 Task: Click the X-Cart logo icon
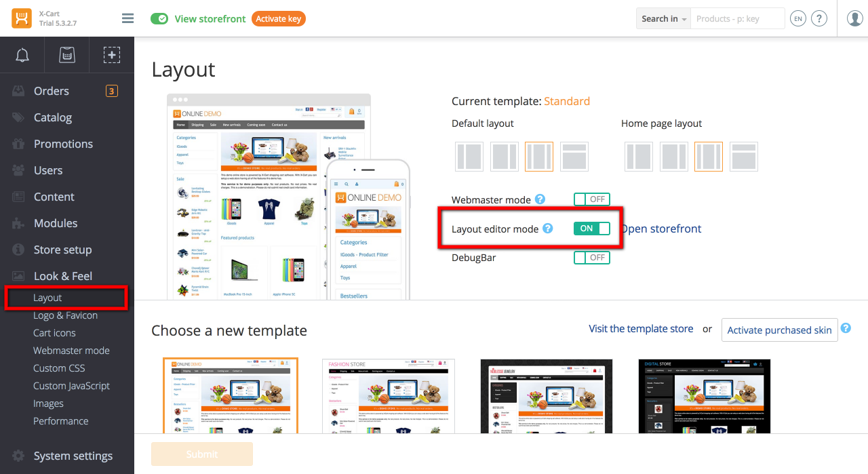point(22,18)
